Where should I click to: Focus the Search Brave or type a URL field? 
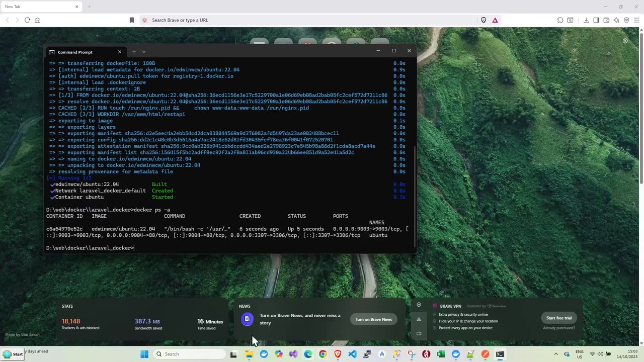(308, 20)
